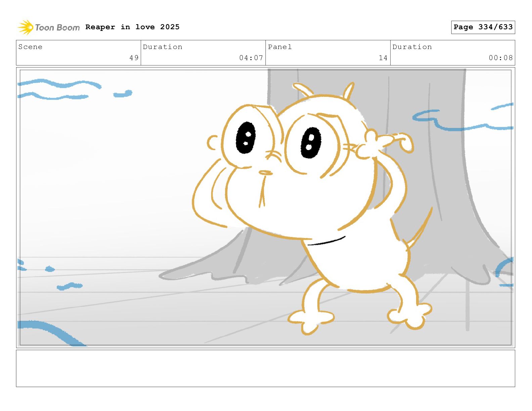The height and width of the screenshot is (411, 532).
Task: Click the empty notes box below the panel
Action: click(266, 368)
